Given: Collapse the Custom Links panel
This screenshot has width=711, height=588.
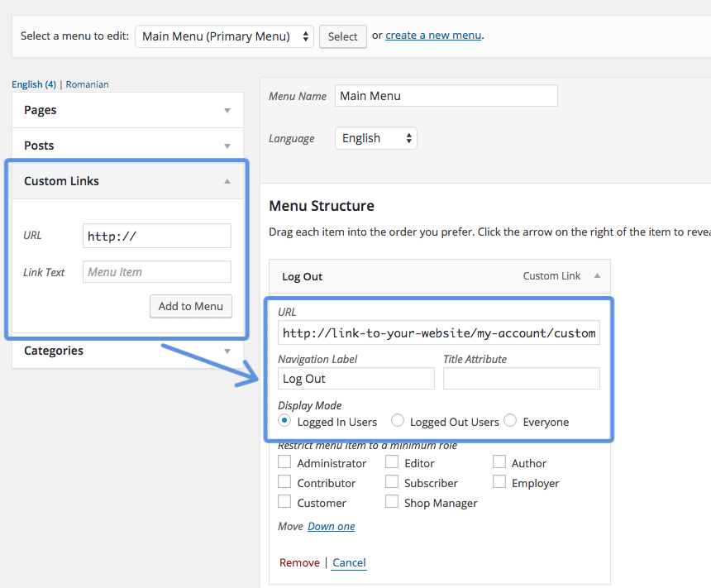Looking at the screenshot, I should tap(227, 180).
